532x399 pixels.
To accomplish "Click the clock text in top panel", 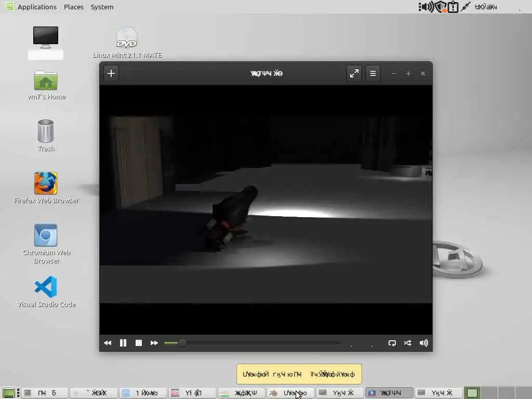I will pos(486,7).
